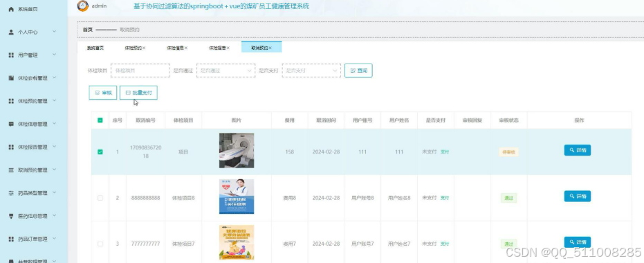Open the 是否支付 dropdown filter
The height and width of the screenshot is (263, 644).
[311, 71]
